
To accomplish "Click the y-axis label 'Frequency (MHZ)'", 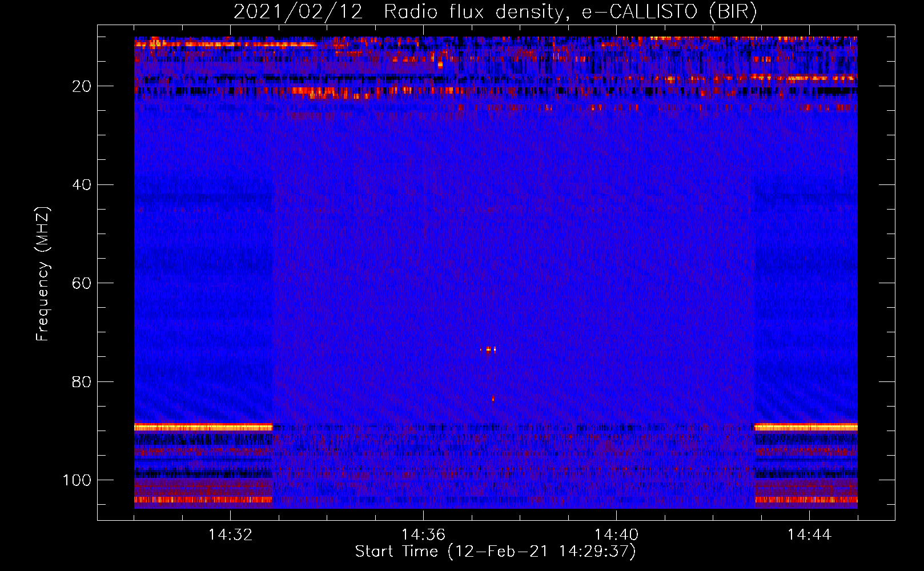I will click(43, 274).
